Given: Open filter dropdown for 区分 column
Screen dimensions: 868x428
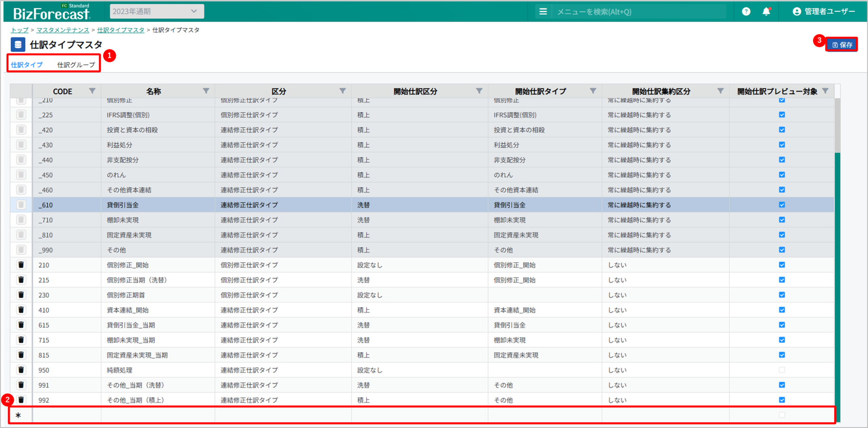Looking at the screenshot, I should pyautogui.click(x=343, y=91).
